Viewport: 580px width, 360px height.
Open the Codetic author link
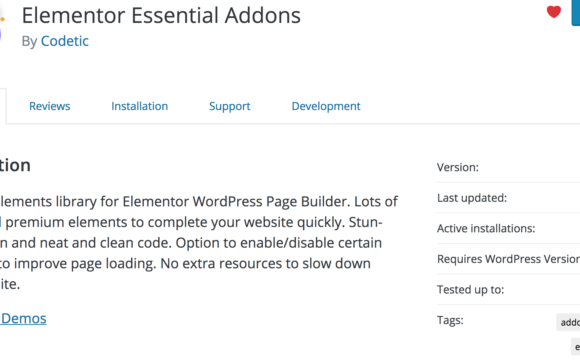tap(65, 41)
